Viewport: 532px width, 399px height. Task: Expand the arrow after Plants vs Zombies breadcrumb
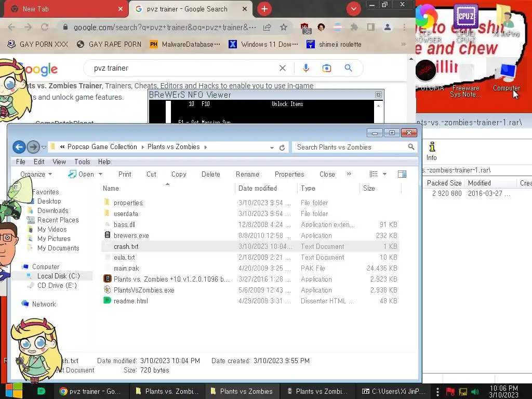[206, 147]
